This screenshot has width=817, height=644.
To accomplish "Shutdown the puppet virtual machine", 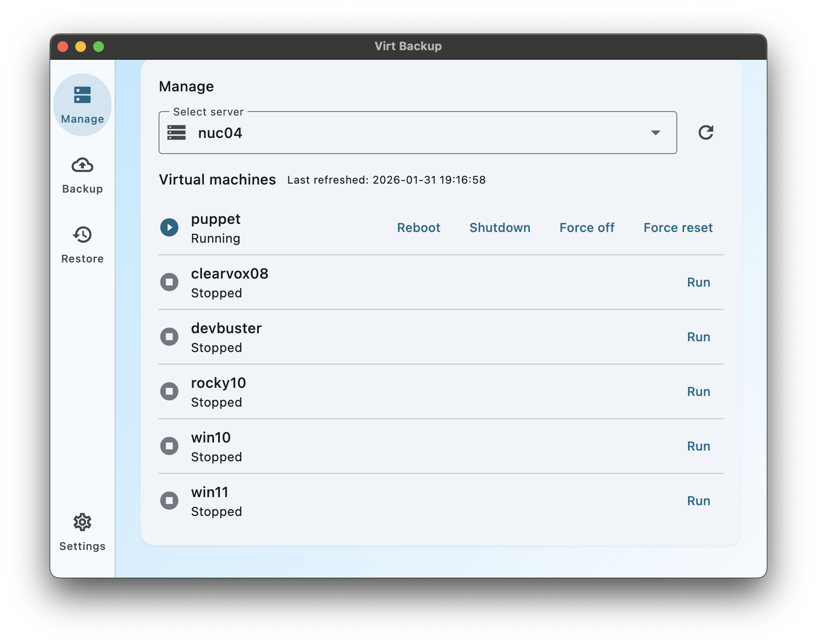I will tap(500, 228).
